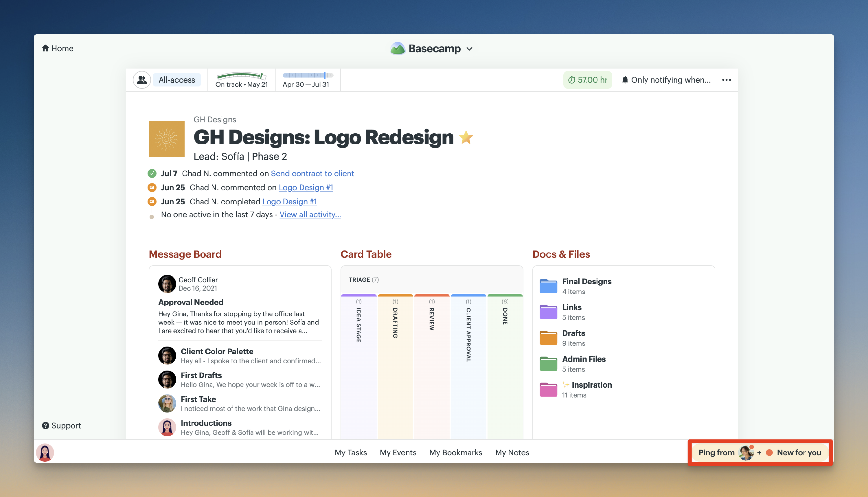Click the Support question mark icon
Viewport: 868px width, 497px height.
(45, 426)
